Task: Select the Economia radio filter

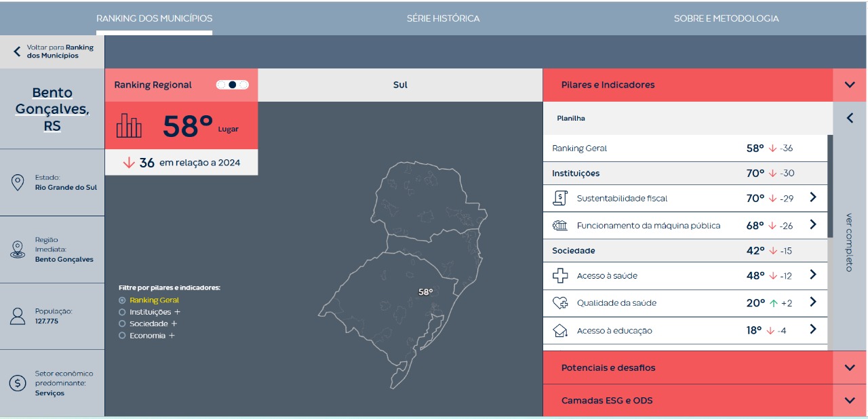Action: 122,336
